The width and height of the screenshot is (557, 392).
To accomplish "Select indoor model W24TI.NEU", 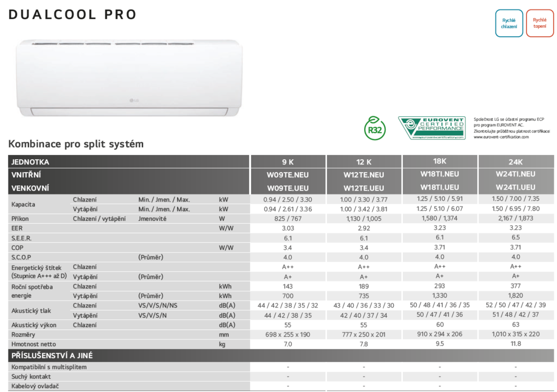I will pos(516,174).
